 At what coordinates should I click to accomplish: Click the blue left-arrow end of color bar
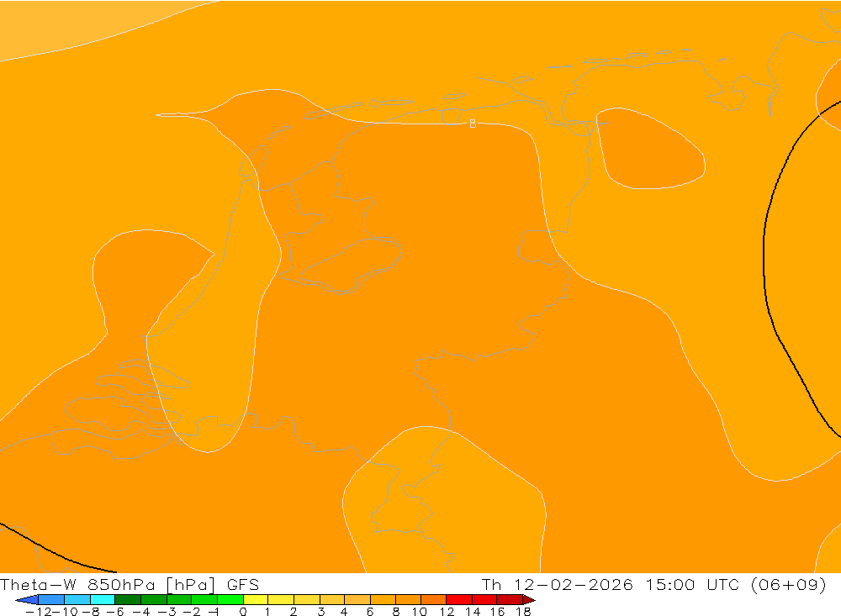pyautogui.click(x=27, y=600)
